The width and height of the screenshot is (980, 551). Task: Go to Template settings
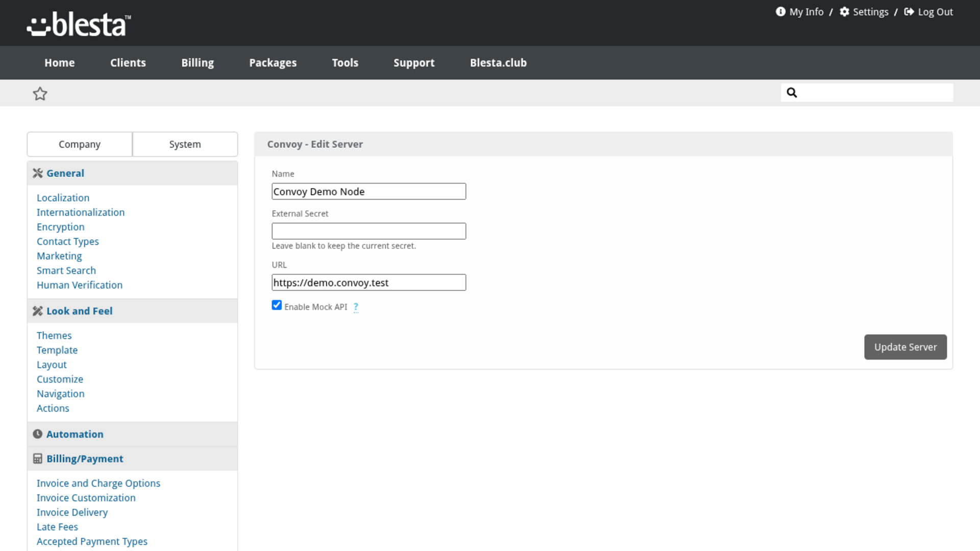coord(57,350)
